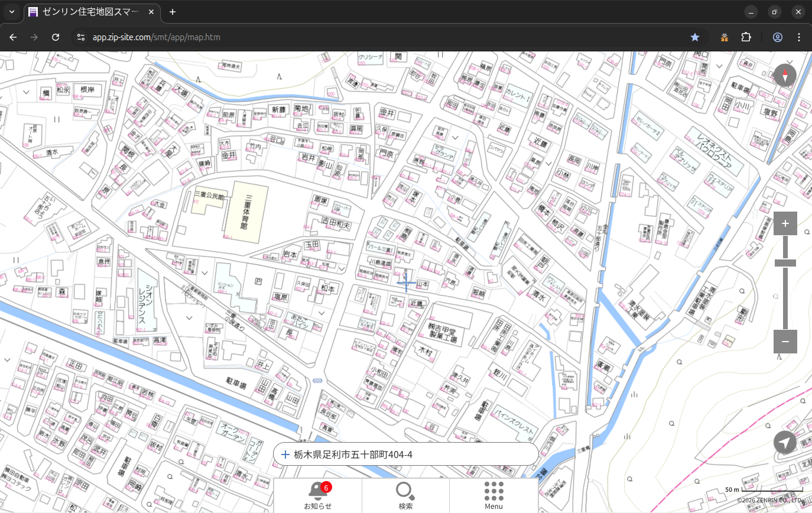The image size is (812, 513).
Task: Select the ゼンリン住宅地図 browser tab
Action: (90, 12)
